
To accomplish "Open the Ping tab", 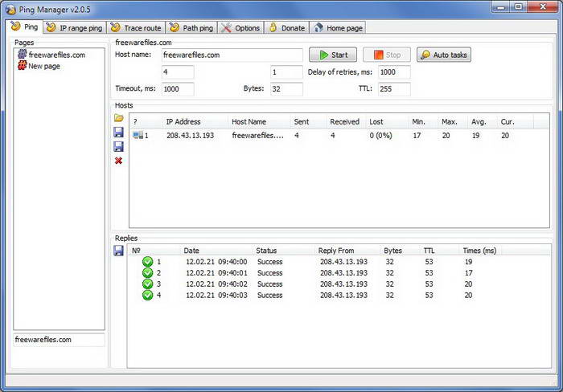I will 24,27.
